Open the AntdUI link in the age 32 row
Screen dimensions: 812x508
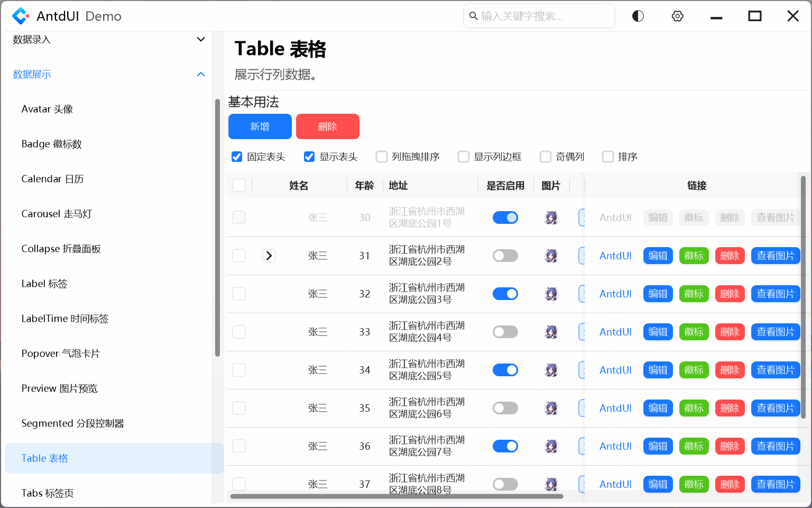pyautogui.click(x=615, y=294)
